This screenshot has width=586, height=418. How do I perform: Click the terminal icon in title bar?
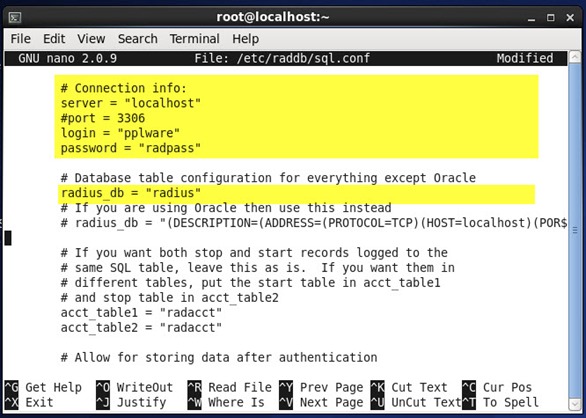click(x=15, y=18)
